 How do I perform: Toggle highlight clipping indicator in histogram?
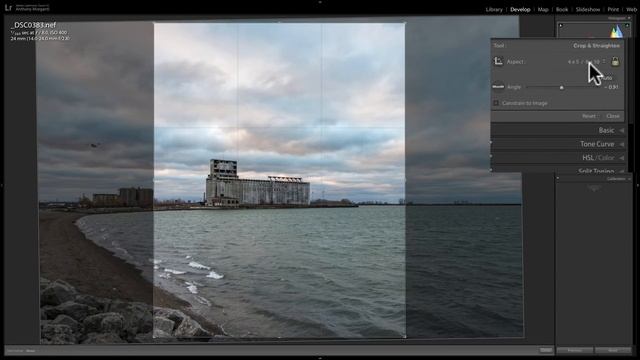pos(627,26)
